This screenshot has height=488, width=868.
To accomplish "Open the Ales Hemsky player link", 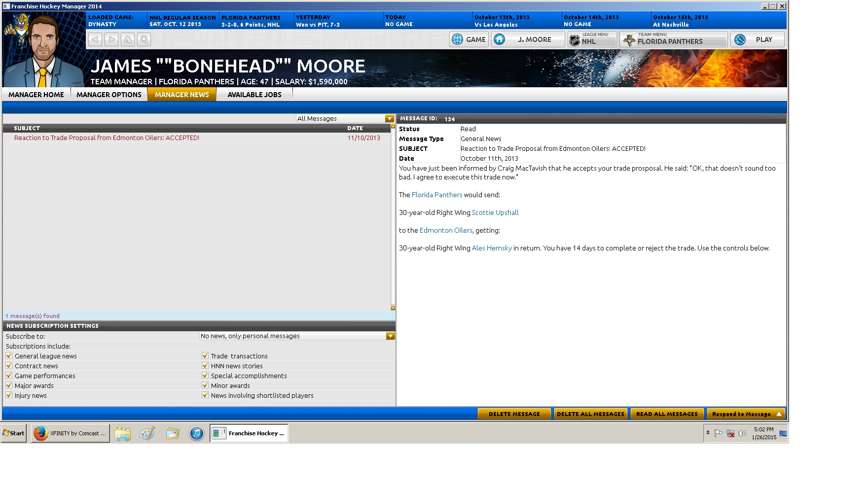I will coord(492,248).
